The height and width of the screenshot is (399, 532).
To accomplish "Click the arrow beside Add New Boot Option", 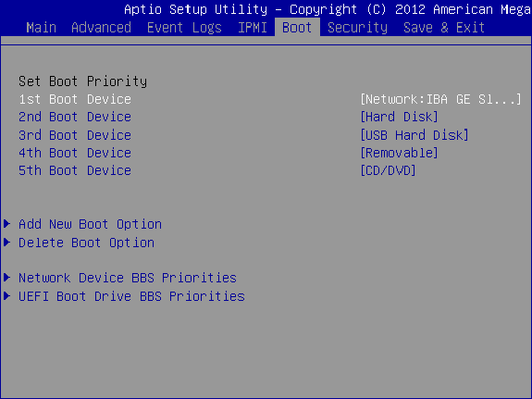I will point(6,224).
